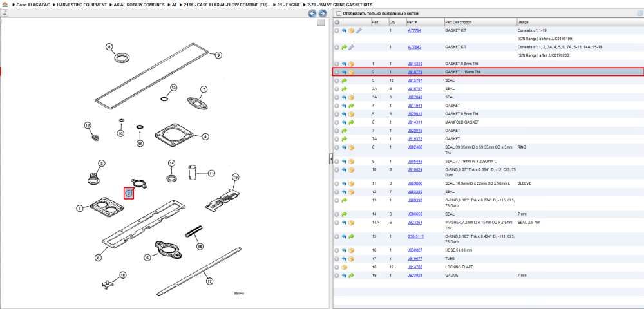The image size is (644, 309).
Task: Click the green arrow in the J928919 row
Action: click(344, 131)
